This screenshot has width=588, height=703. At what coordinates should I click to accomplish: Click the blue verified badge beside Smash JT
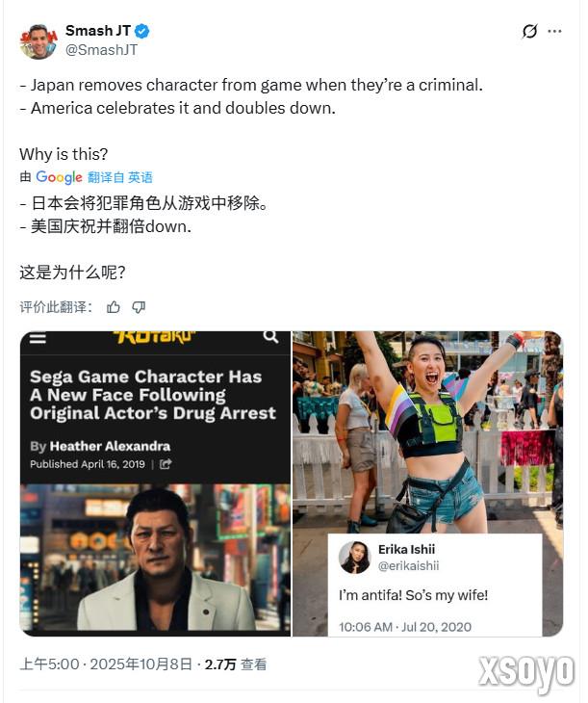click(142, 31)
